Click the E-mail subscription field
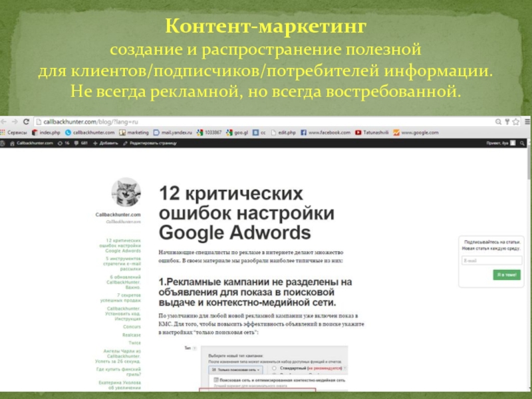This screenshot has height=399, width=532. point(491,261)
